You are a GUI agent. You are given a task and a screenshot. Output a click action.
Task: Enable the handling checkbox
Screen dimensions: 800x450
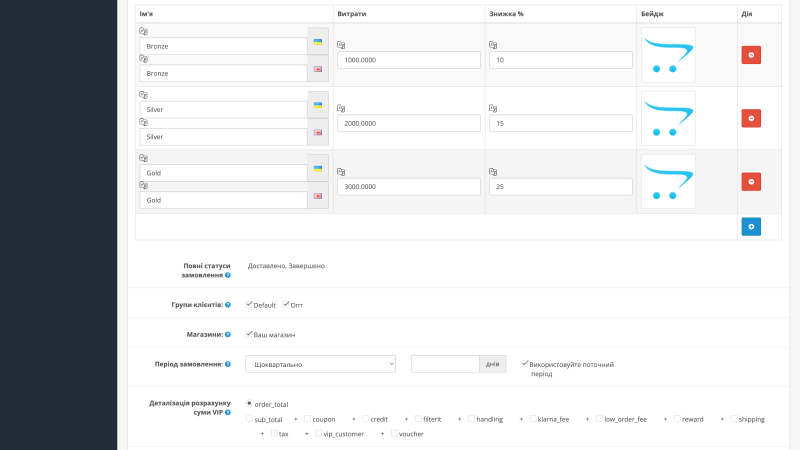coord(471,418)
